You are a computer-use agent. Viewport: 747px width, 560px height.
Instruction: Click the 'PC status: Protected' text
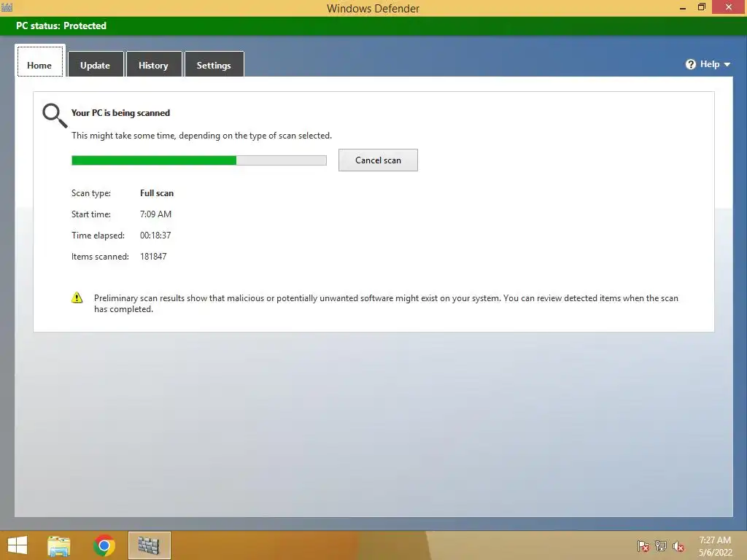[61, 26]
